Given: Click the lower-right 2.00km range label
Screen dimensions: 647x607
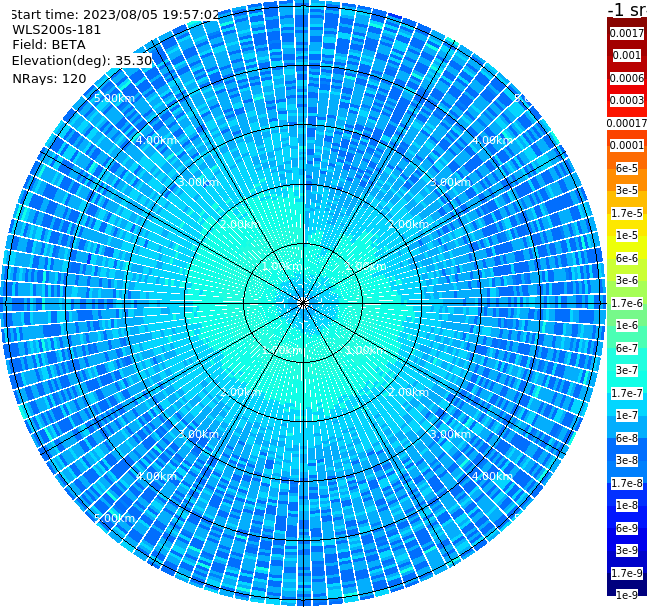Looking at the screenshot, I should point(409,392).
